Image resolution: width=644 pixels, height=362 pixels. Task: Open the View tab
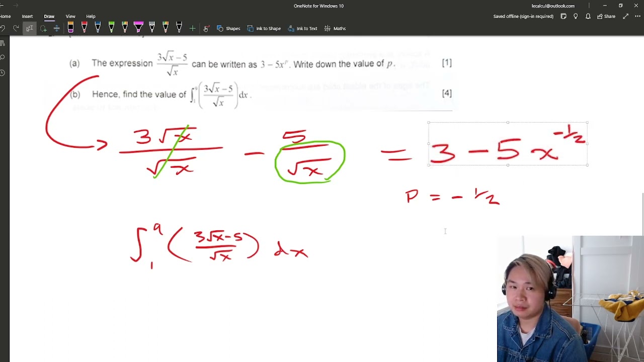pyautogui.click(x=70, y=17)
